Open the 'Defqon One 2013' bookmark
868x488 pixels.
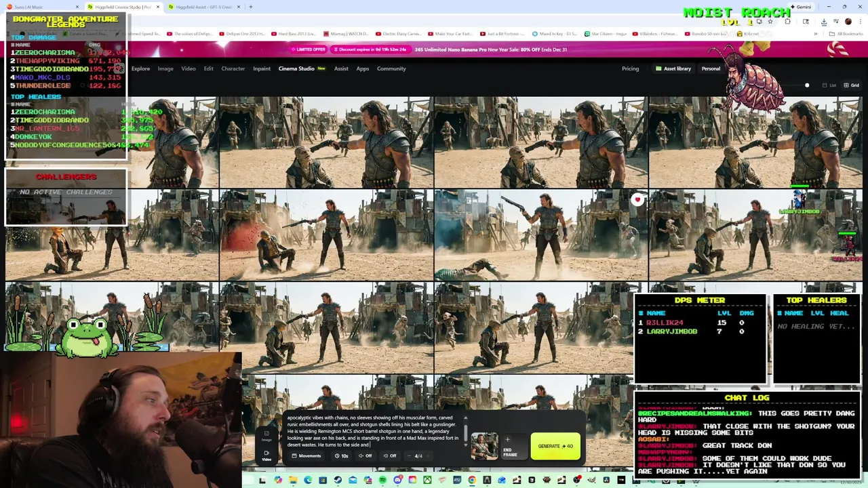241,34
